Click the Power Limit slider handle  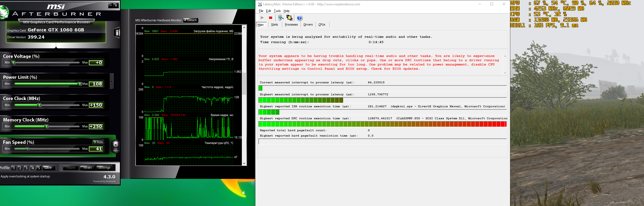click(79, 84)
